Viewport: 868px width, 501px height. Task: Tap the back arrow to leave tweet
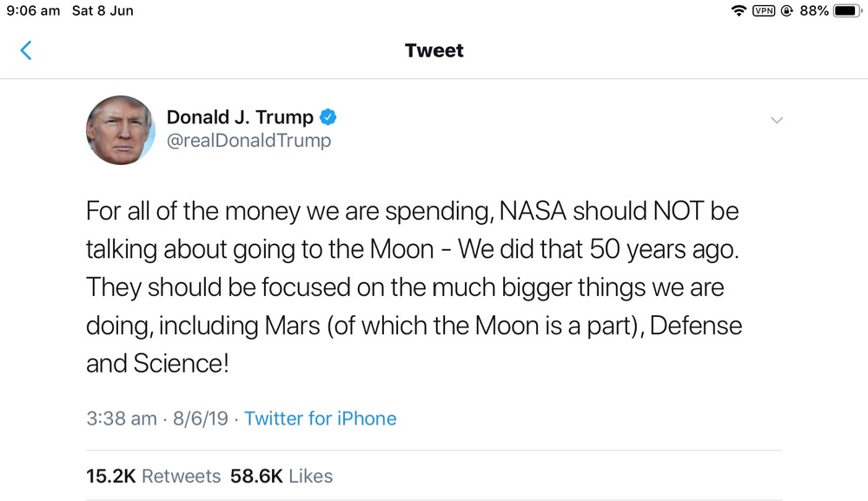(x=26, y=50)
